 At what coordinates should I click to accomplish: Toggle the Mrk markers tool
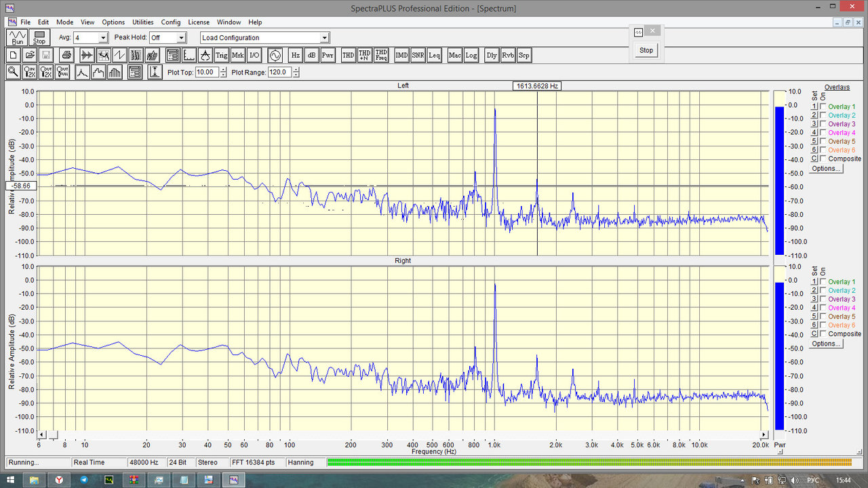(x=238, y=55)
